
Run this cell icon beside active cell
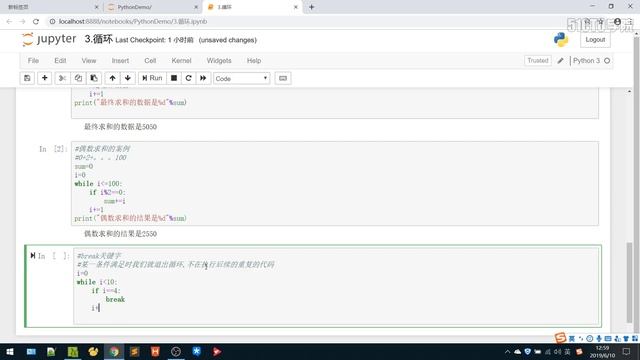33,256
